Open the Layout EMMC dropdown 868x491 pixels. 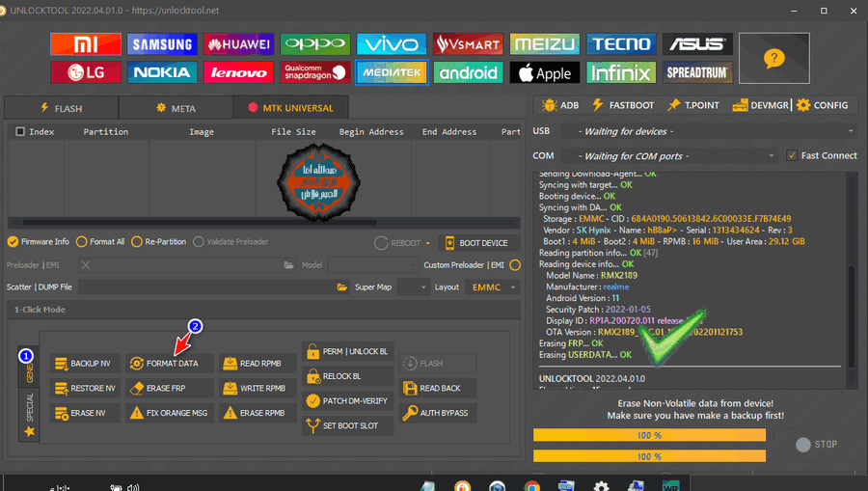click(x=493, y=286)
